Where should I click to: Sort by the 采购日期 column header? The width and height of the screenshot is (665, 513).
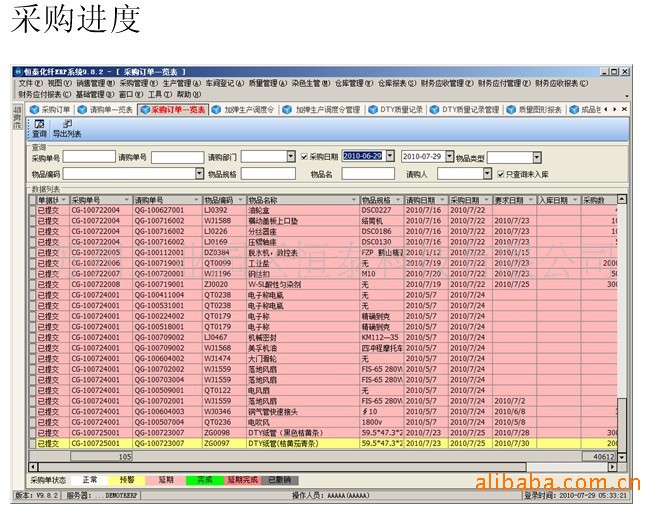[x=468, y=200]
